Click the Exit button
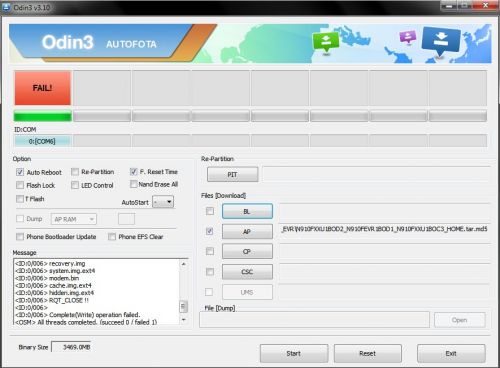Viewport: 500px width, 368px height. pos(451,353)
